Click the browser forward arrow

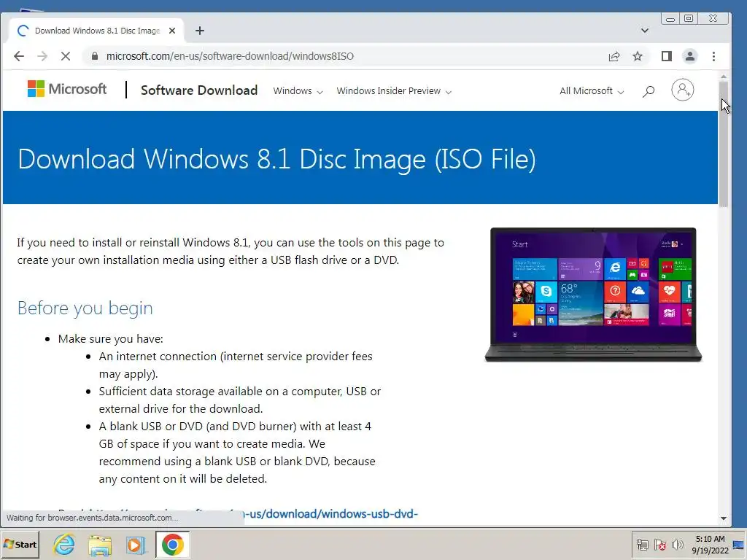42,56
